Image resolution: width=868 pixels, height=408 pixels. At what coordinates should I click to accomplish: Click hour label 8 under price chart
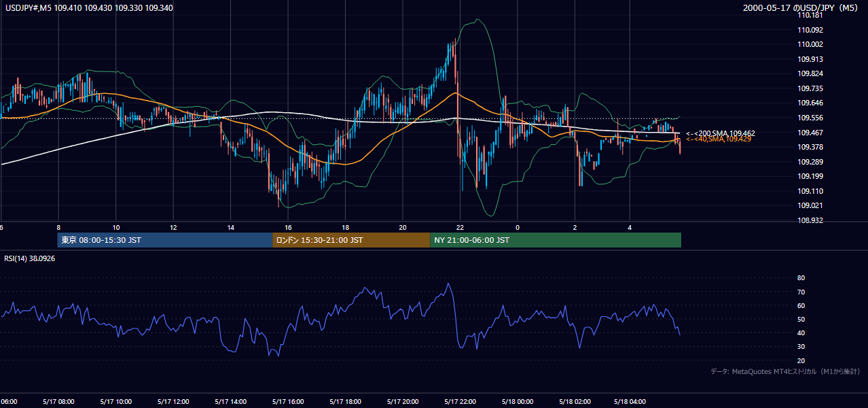(x=58, y=227)
